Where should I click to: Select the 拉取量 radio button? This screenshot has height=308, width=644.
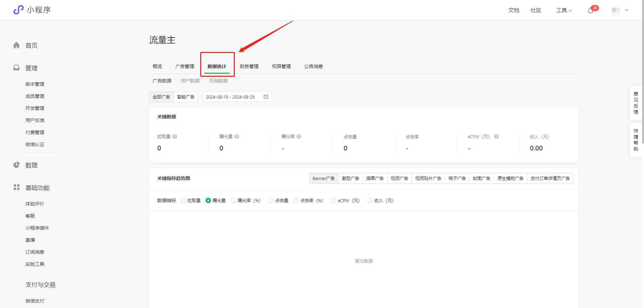[183, 200]
